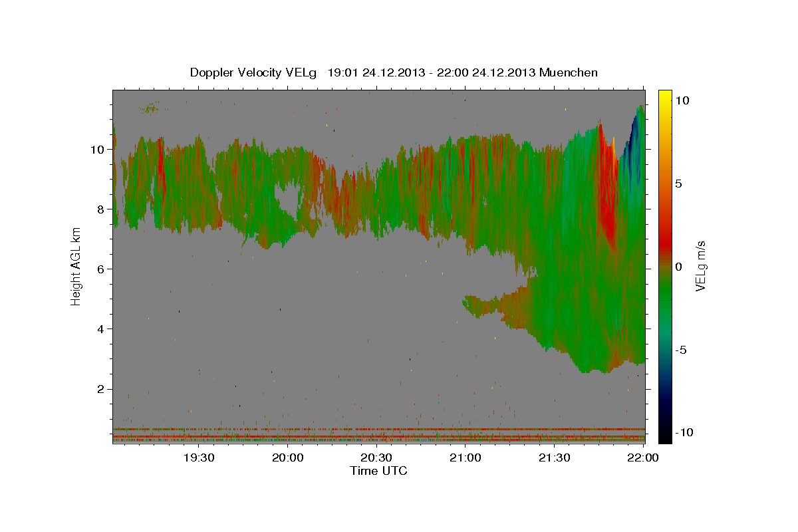This screenshot has width=798, height=532.
Task: Click the height axis label '8'
Action: tap(102, 209)
